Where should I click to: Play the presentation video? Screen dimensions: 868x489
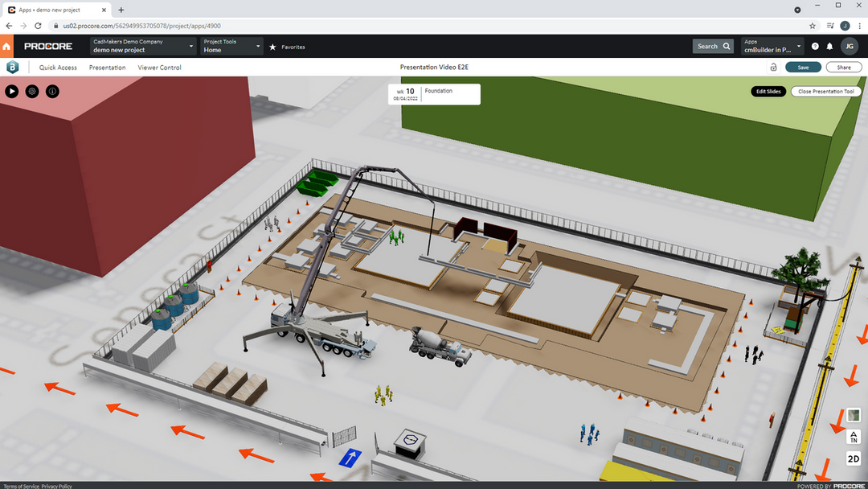(11, 91)
